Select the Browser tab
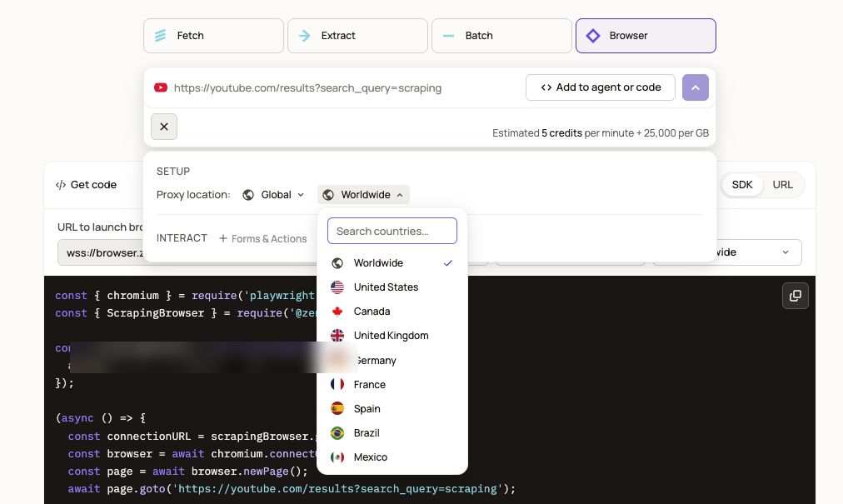This screenshot has width=843, height=504. (x=646, y=36)
